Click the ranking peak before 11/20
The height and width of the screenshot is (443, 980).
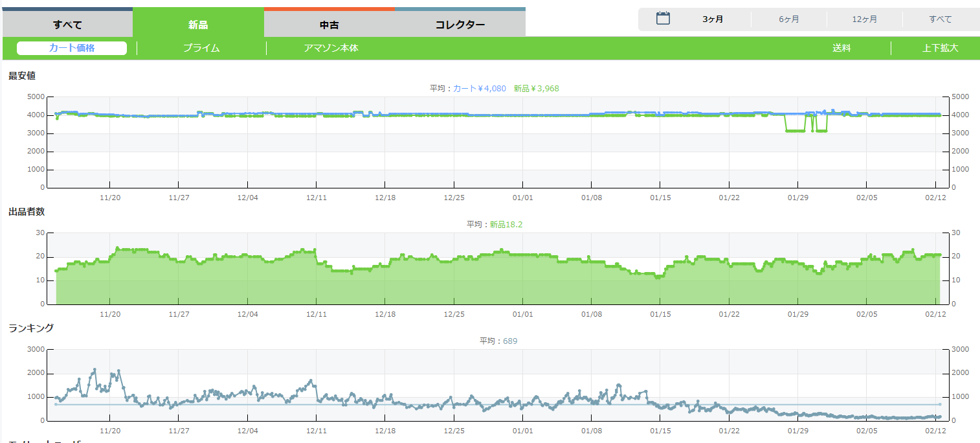tap(95, 370)
